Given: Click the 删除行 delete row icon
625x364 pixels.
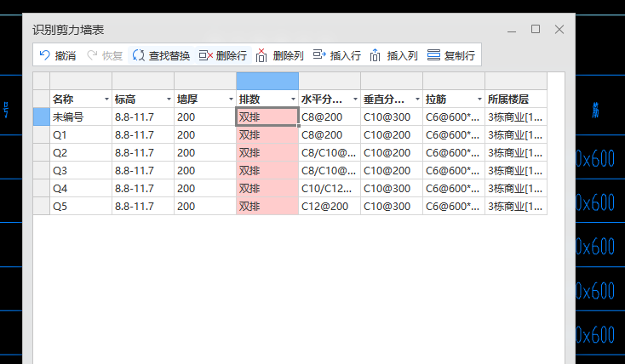Looking at the screenshot, I should [x=206, y=55].
